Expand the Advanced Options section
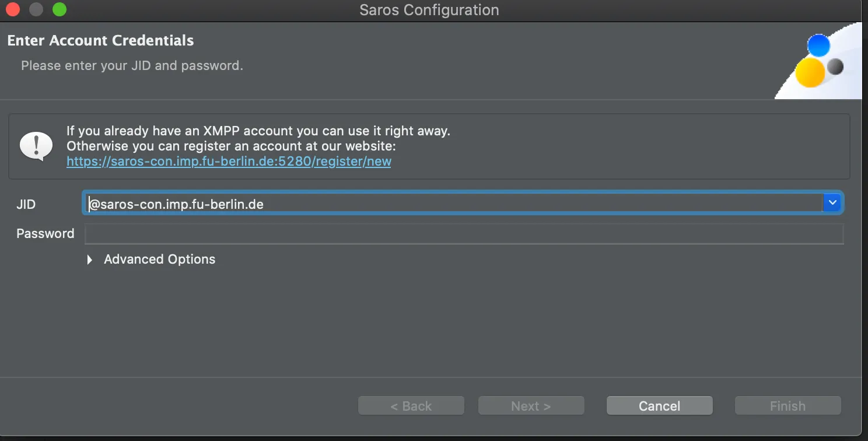This screenshot has width=868, height=441. [x=159, y=259]
